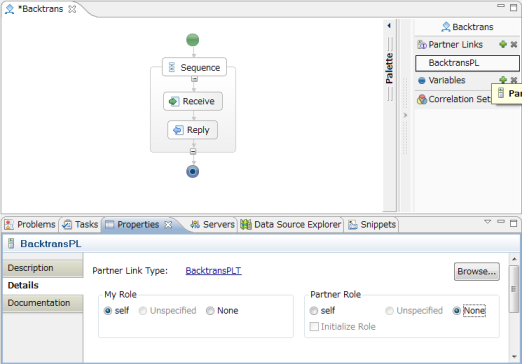
Task: Enable the Initialize Role checkbox
Action: tap(314, 327)
